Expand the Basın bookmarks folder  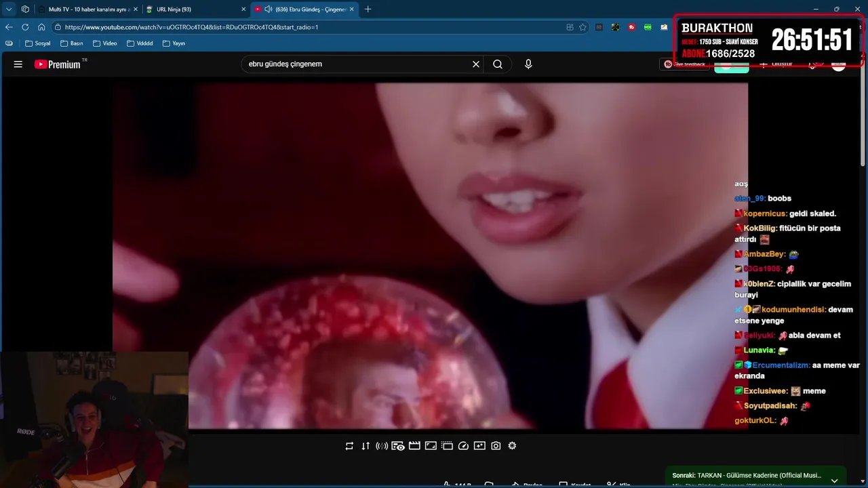72,43
